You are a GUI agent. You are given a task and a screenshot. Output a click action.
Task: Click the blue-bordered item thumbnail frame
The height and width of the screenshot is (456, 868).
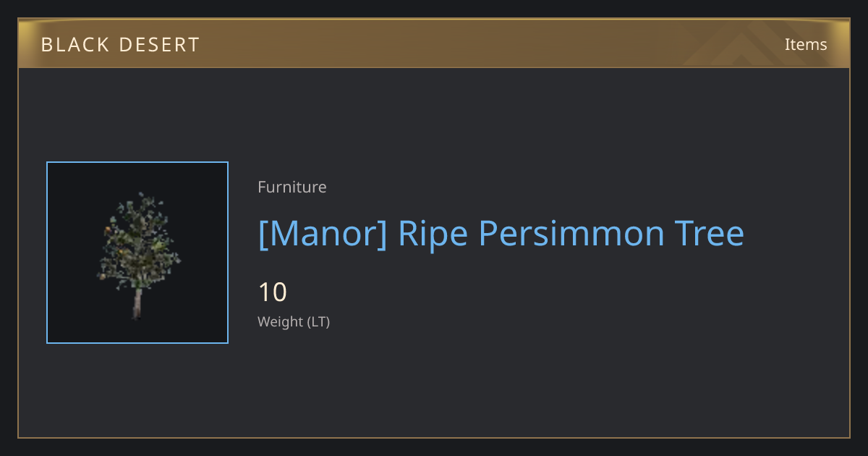[137, 253]
